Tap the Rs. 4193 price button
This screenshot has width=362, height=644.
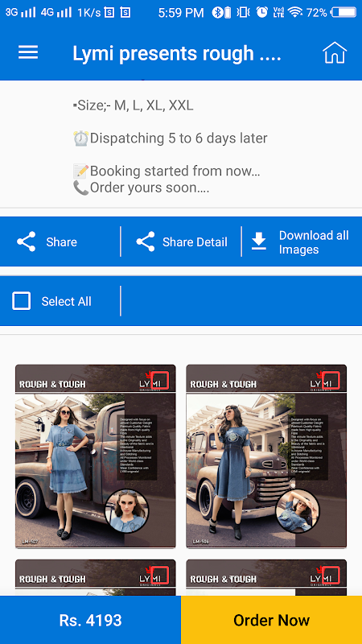(x=90, y=620)
